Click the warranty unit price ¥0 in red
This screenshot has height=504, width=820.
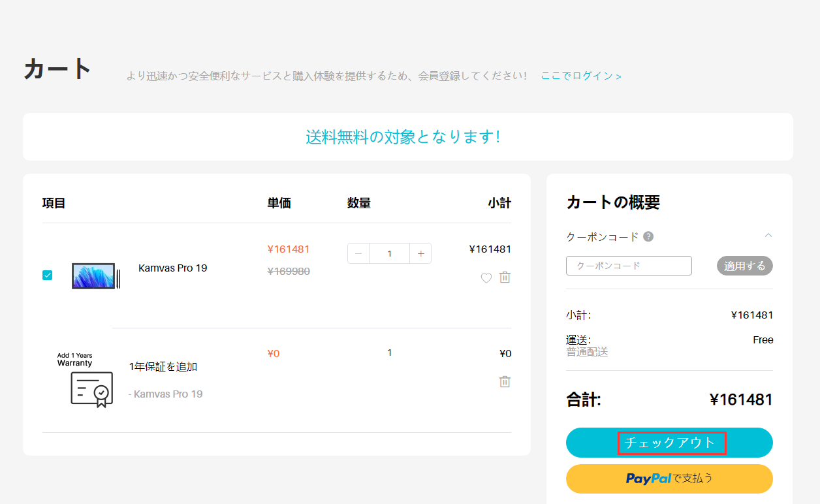coord(274,353)
